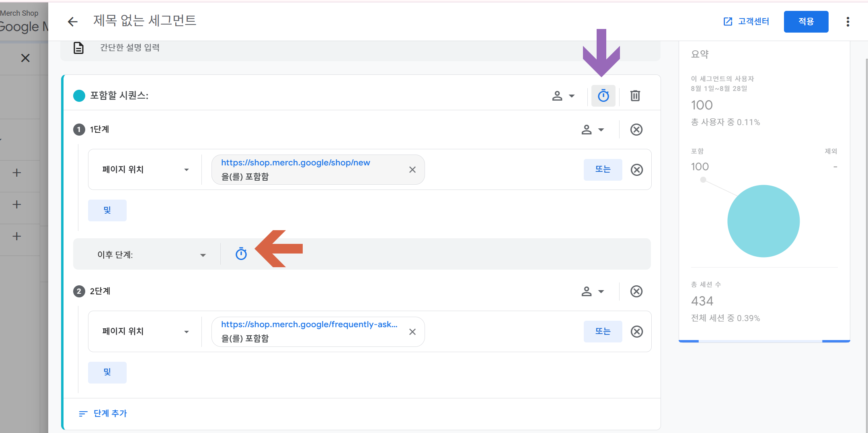868x433 pixels.
Task: Clear the frequently-ask URL filter chip
Action: coord(412,332)
